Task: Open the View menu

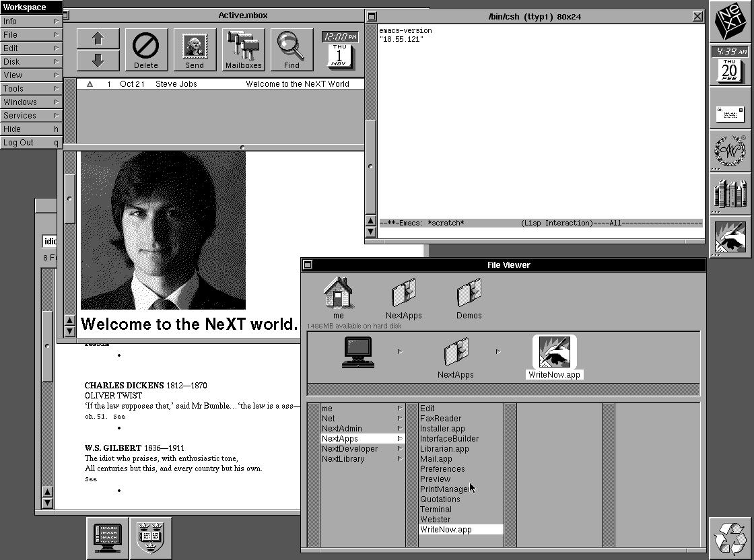Action: (31, 75)
